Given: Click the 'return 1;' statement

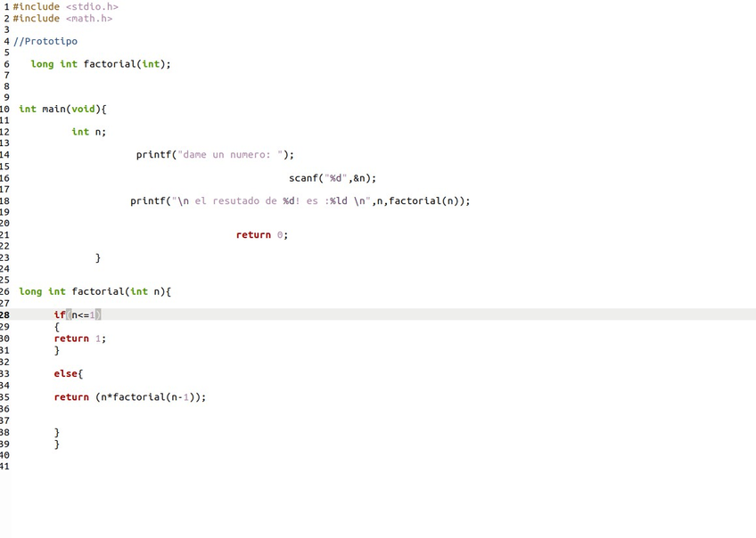Looking at the screenshot, I should (x=79, y=338).
